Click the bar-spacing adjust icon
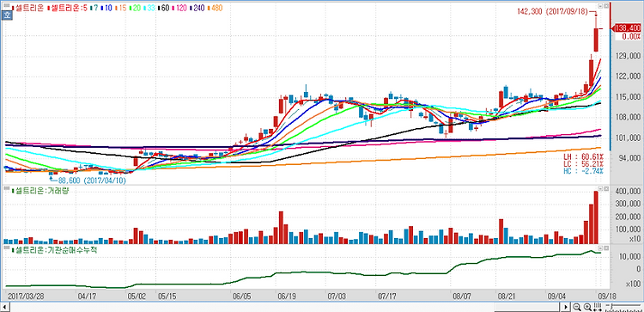The width and height of the screenshot is (644, 312). (x=597, y=307)
